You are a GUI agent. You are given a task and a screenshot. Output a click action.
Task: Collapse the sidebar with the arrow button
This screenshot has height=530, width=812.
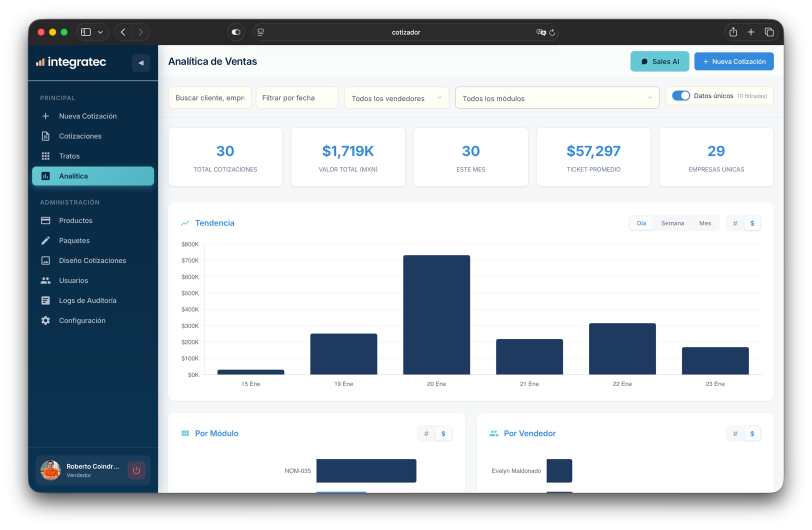click(141, 63)
